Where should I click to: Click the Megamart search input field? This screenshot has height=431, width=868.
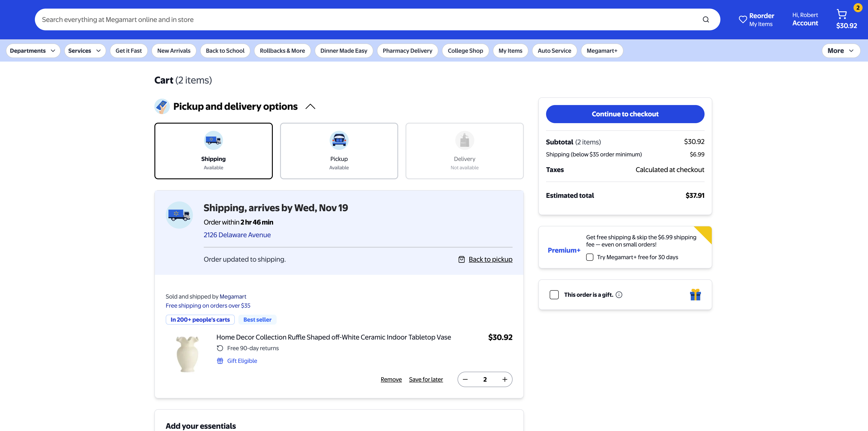tap(364, 19)
